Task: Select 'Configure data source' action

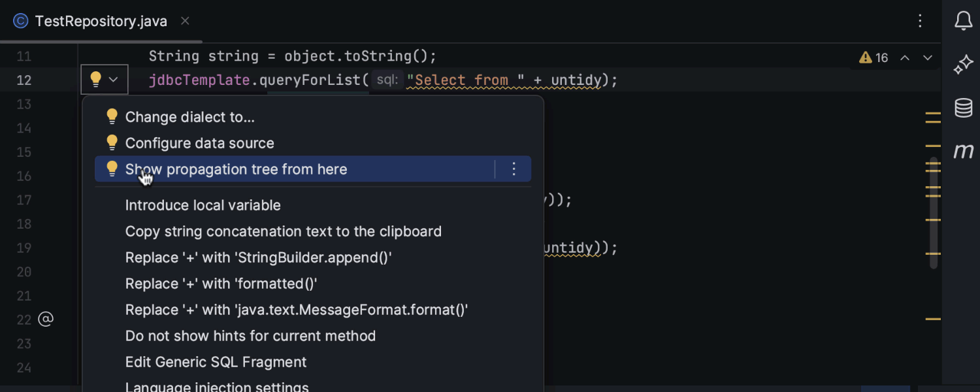Action: coord(199,143)
